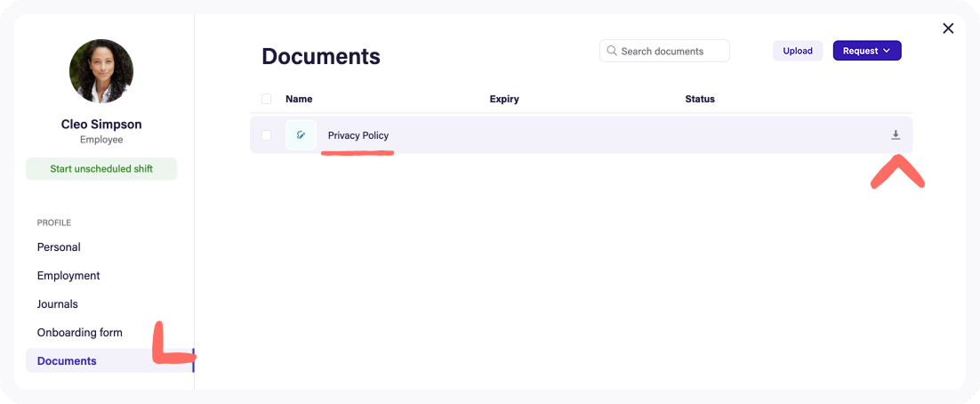Select the Documents sidebar item
The width and height of the screenshot is (980, 404).
point(67,361)
